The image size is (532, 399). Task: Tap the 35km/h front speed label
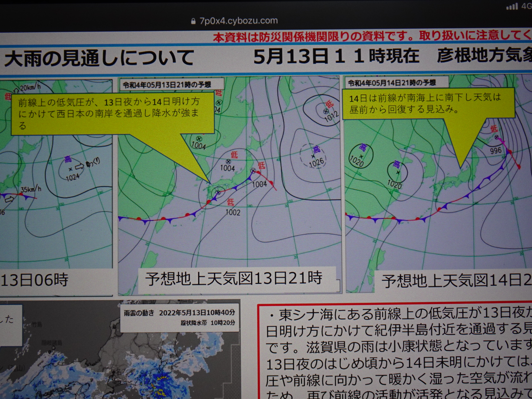(31, 189)
